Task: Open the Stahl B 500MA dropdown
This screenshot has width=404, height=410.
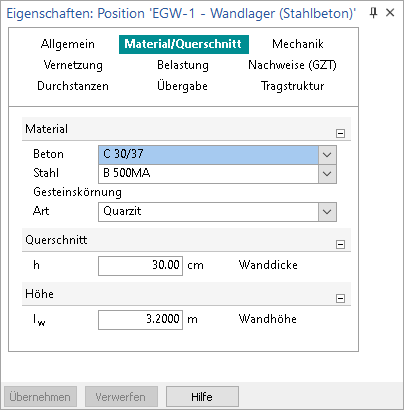Action: 327,174
